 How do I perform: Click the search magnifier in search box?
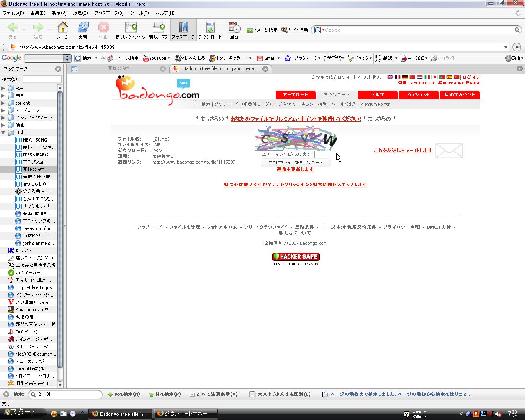pos(517,30)
